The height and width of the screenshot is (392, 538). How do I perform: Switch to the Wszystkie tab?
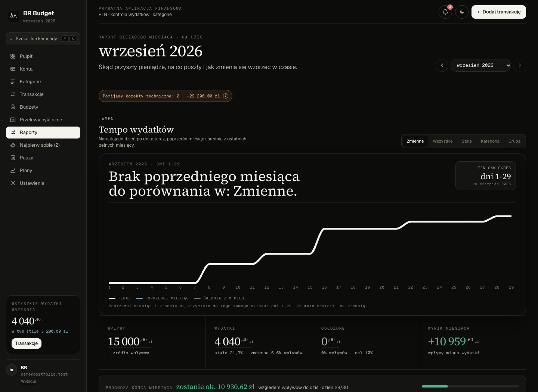point(443,141)
